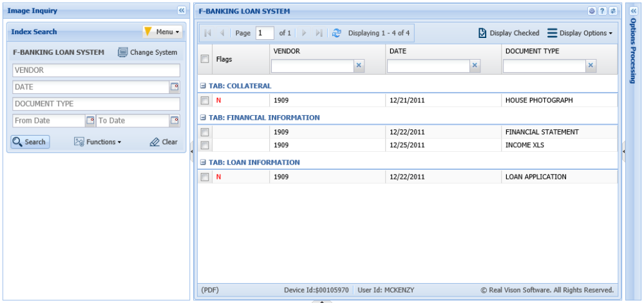
Task: Click the Change System button
Action: tap(147, 53)
